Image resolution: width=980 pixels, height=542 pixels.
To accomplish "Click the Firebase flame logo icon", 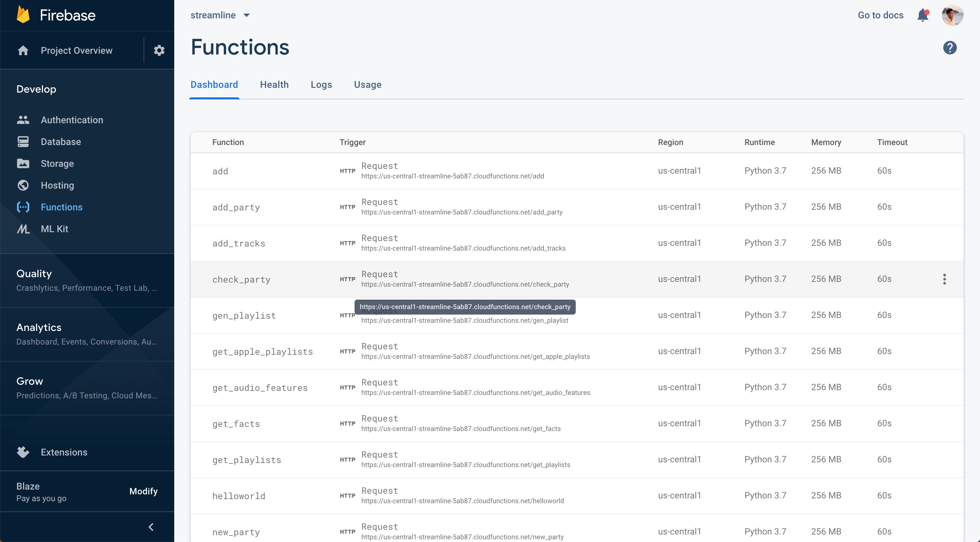I will (x=23, y=15).
